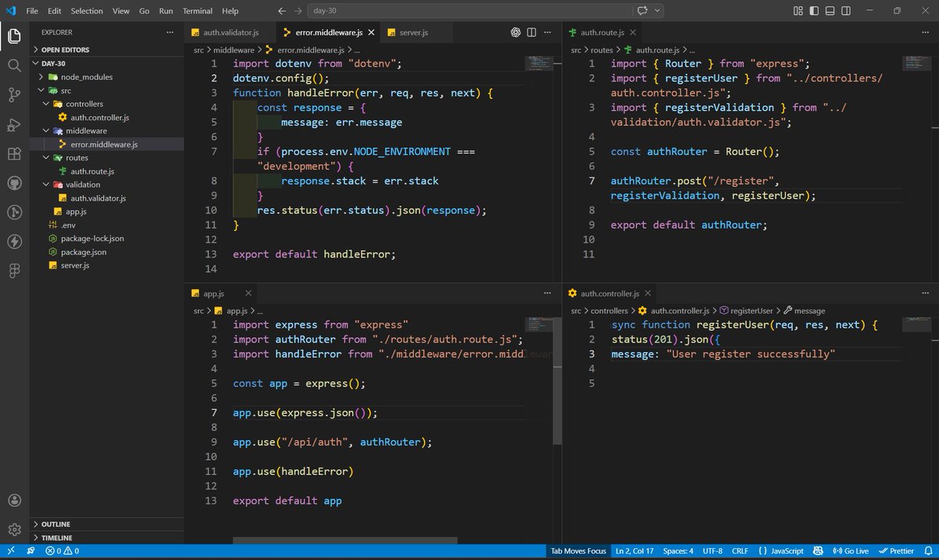
Task: Open the Terminal menu
Action: click(x=197, y=11)
